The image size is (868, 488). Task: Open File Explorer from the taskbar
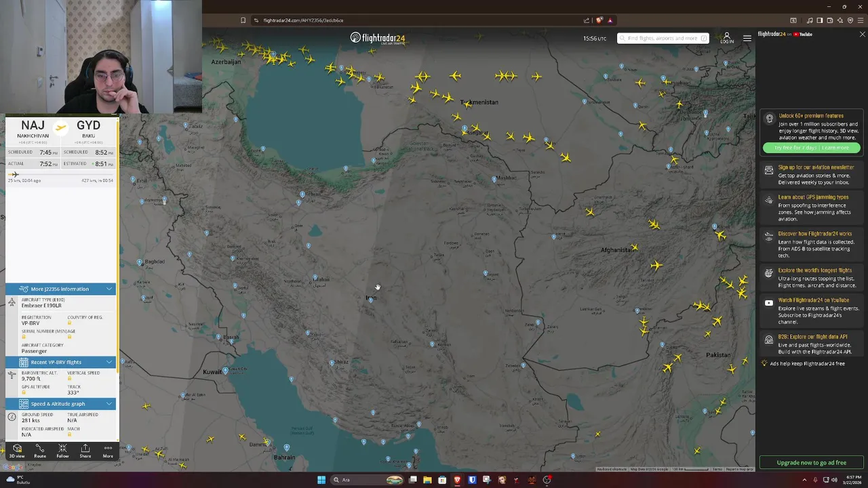(427, 480)
